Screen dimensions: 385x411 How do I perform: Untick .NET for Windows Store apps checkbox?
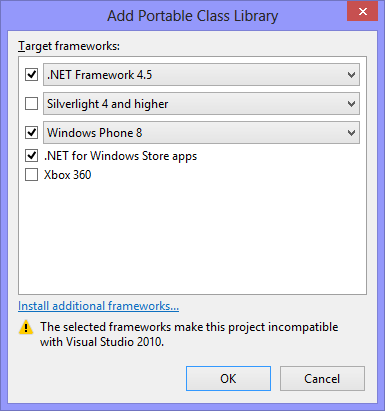coord(32,155)
